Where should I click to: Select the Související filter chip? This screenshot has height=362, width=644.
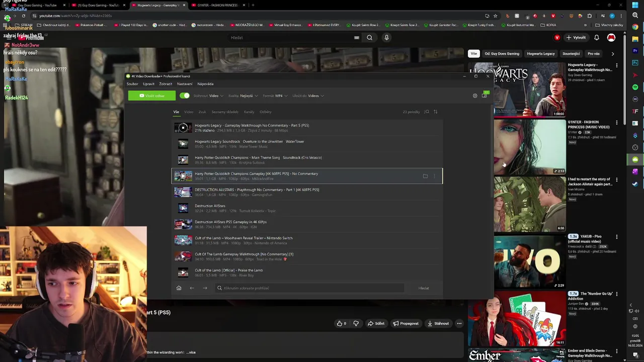pyautogui.click(x=571, y=53)
